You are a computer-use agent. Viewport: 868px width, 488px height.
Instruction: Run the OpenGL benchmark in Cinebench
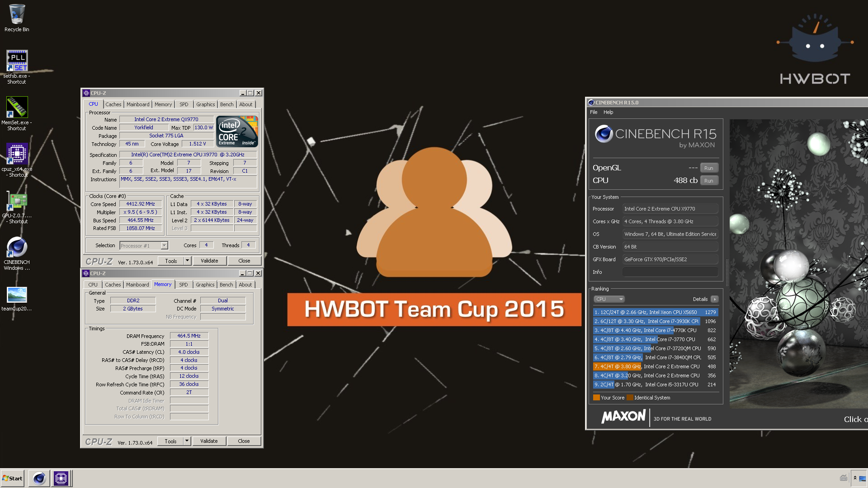point(709,168)
